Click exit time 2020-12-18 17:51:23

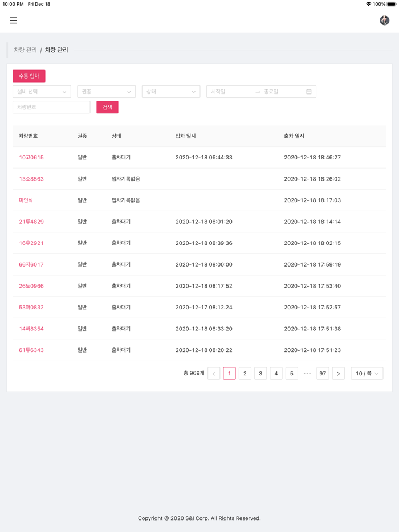pyautogui.click(x=312, y=350)
